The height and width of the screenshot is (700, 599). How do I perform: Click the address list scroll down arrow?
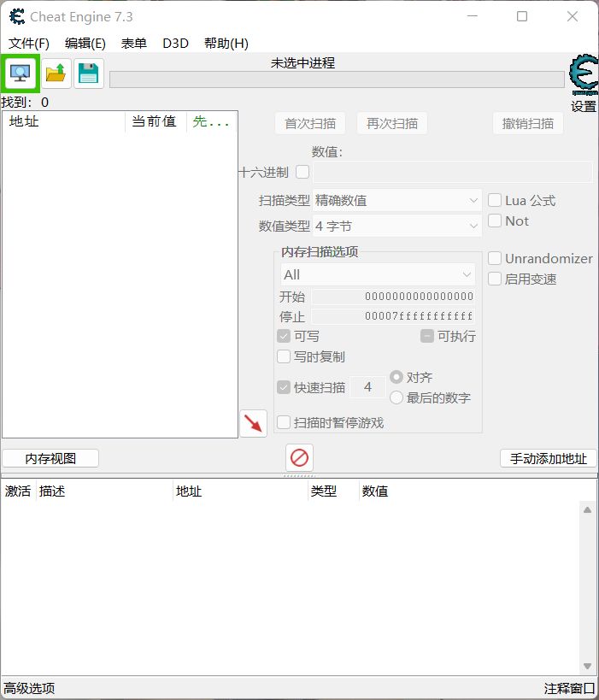587,667
